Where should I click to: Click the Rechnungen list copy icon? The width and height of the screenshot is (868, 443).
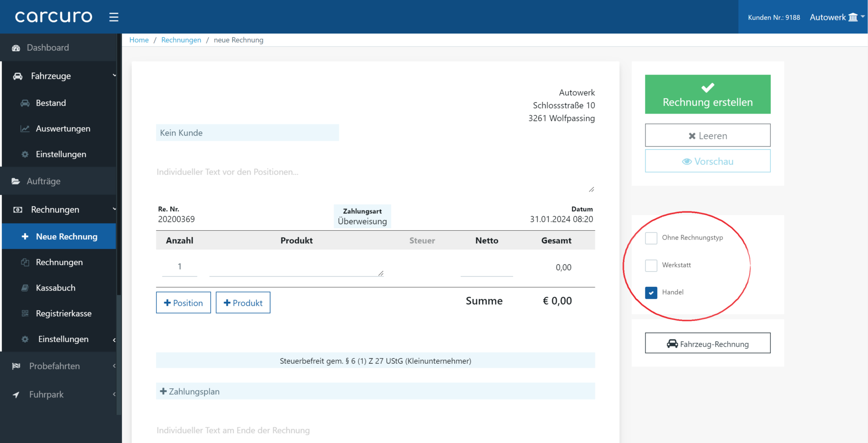point(25,262)
